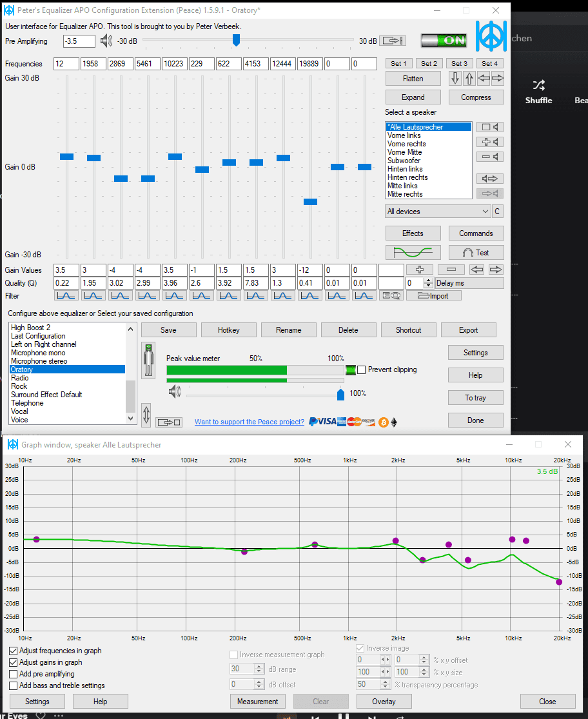The image size is (588, 719).
Task: Click filter type icon for 12 Hz band
Action: 66,296
